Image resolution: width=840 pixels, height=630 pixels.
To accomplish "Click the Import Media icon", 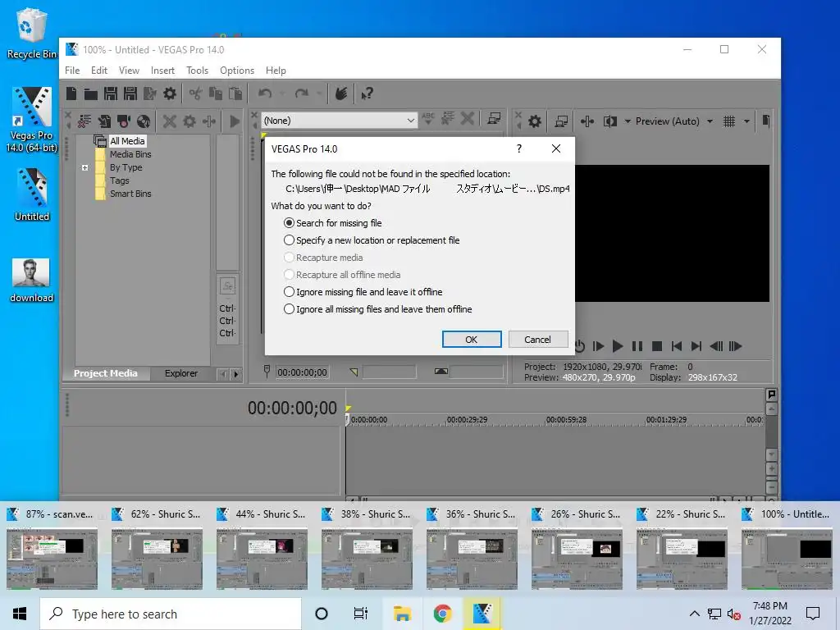I will tap(104, 121).
